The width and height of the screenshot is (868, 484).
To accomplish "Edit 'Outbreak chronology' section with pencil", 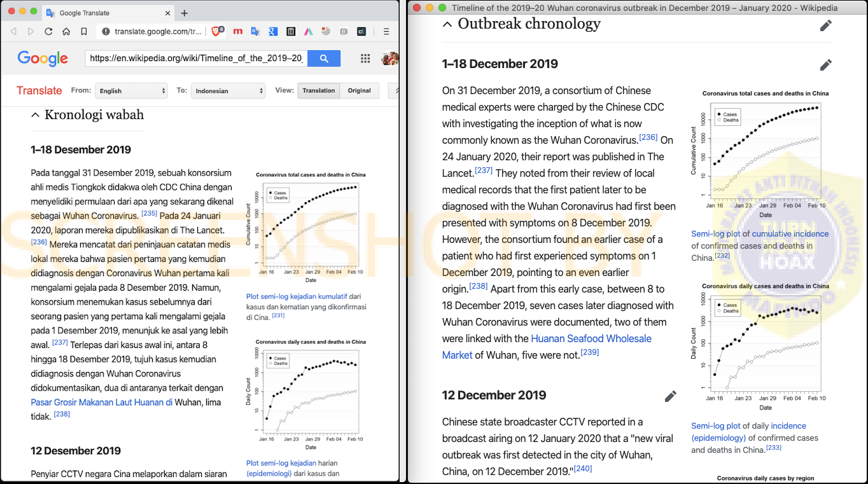I will pyautogui.click(x=825, y=25).
